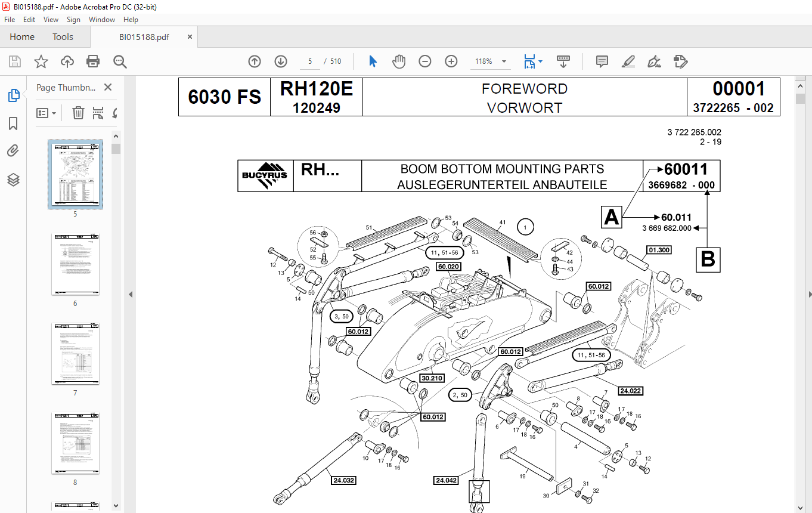Print the document with the printer icon
The image size is (812, 513).
(x=93, y=61)
